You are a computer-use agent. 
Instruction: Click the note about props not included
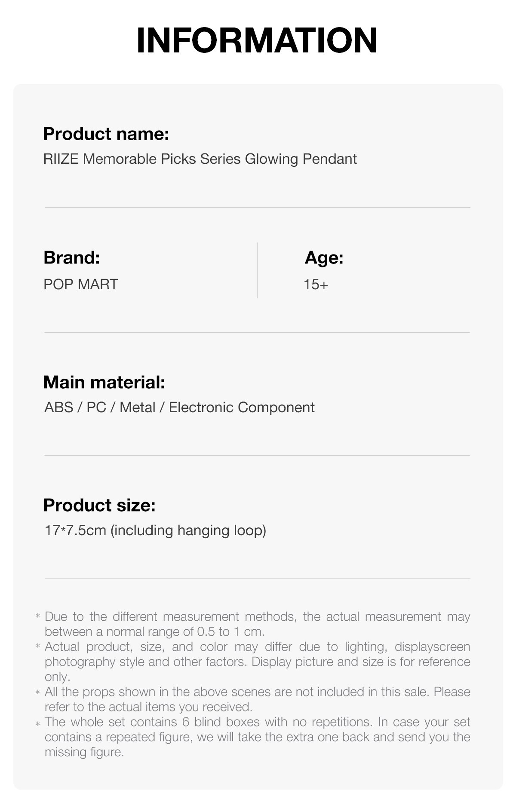click(x=257, y=699)
